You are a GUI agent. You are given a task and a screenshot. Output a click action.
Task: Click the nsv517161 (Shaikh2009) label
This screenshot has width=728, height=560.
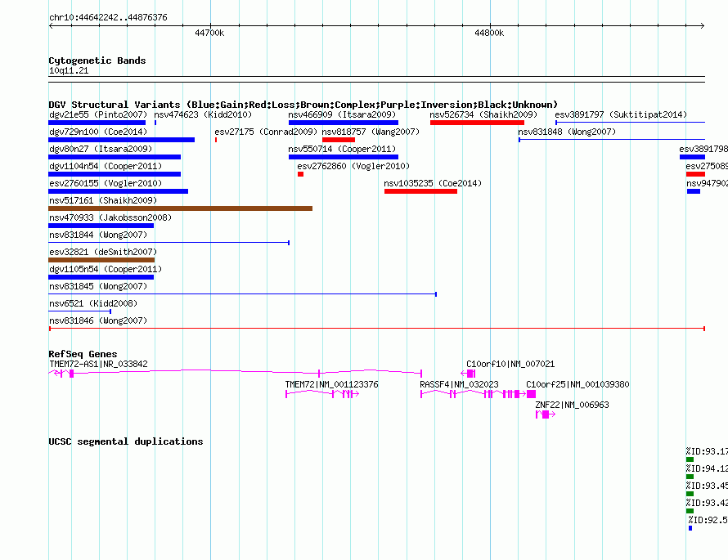click(x=103, y=200)
